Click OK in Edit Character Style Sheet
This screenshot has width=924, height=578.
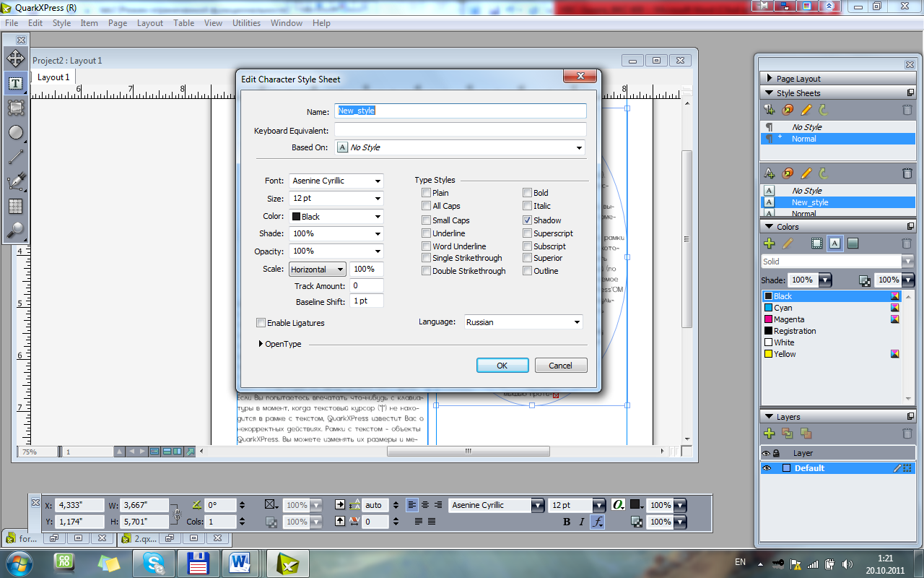[x=502, y=366]
